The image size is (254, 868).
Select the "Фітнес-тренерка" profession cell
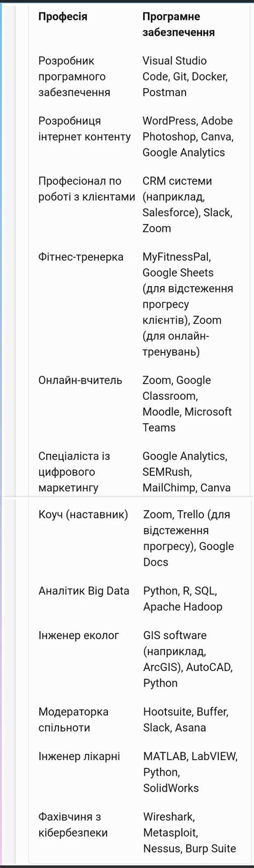[x=81, y=257]
